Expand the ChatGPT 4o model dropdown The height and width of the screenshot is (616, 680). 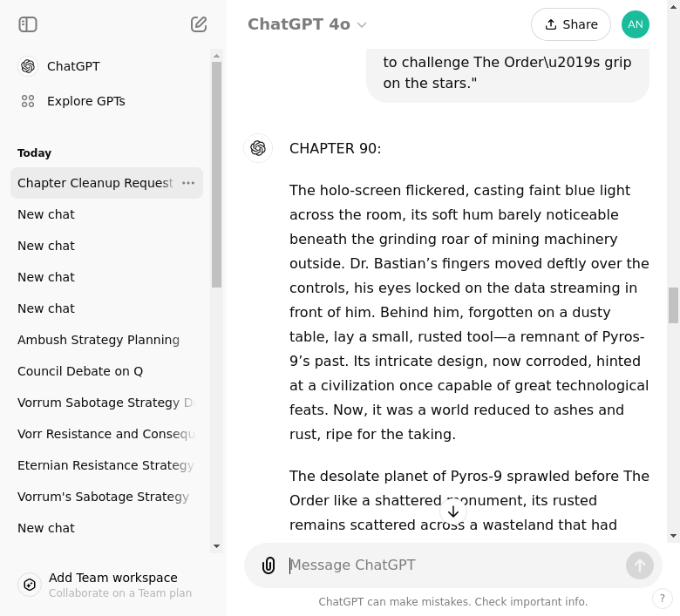307,24
